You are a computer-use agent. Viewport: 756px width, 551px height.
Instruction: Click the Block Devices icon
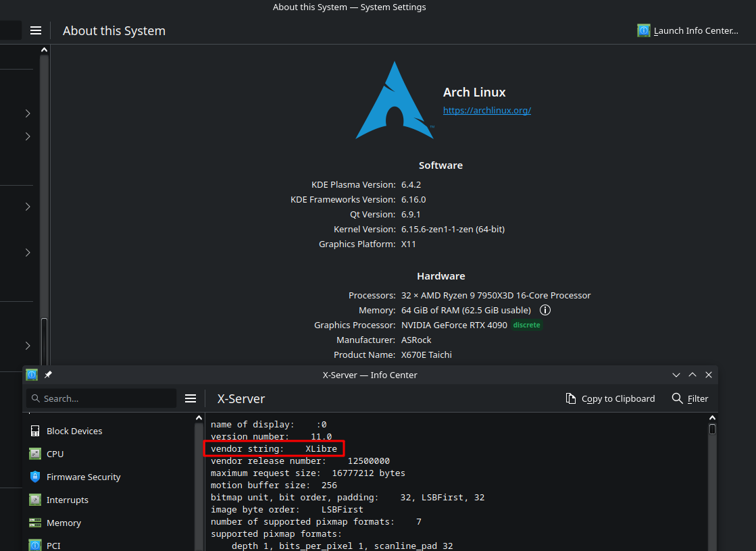click(x=35, y=431)
